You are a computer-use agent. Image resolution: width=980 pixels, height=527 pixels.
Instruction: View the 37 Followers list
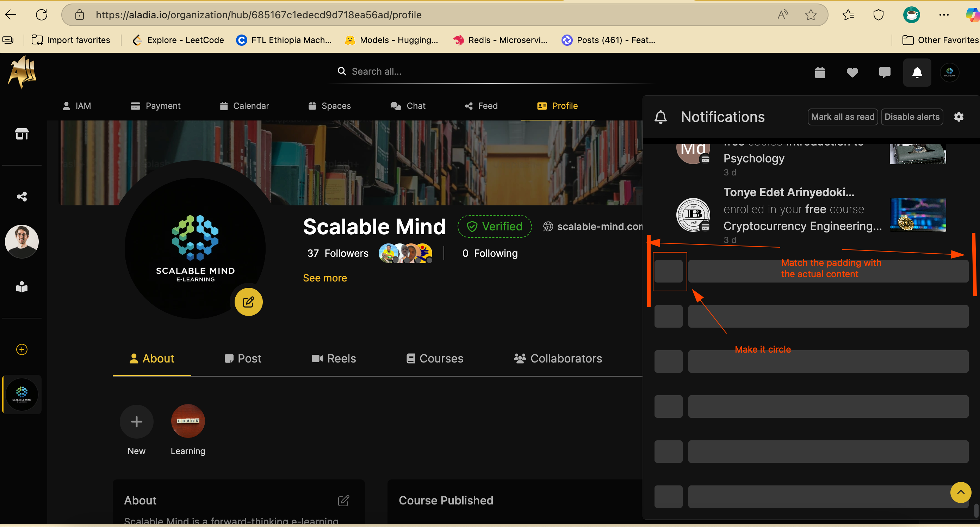point(338,253)
